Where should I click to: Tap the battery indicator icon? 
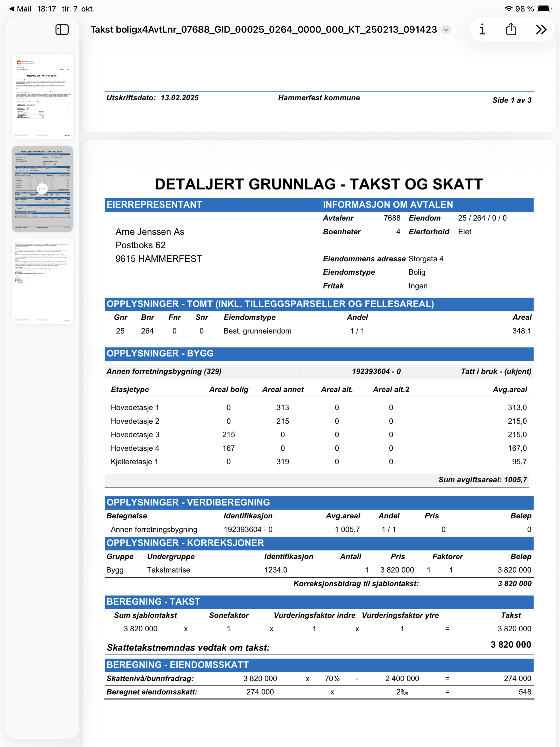[544, 9]
